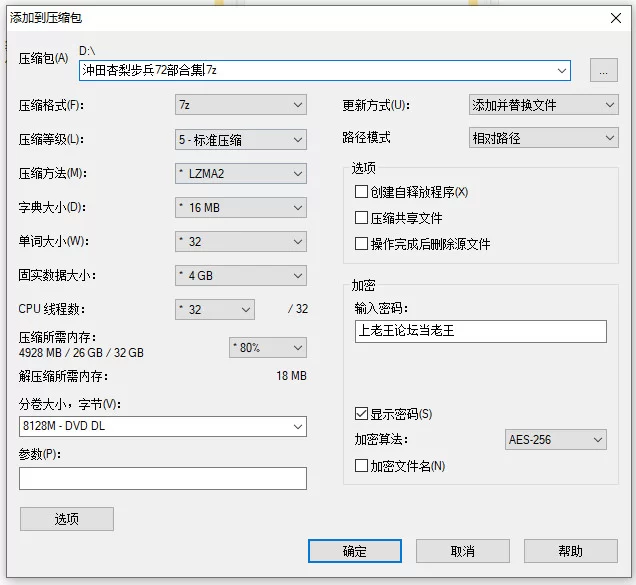The image size is (636, 585).
Task: Click the D:\ path label
Action: pos(87,51)
